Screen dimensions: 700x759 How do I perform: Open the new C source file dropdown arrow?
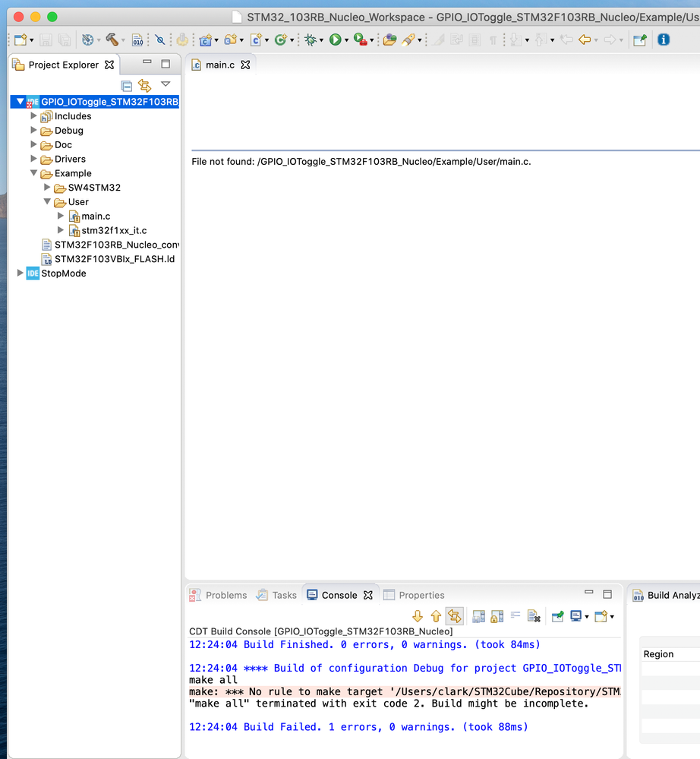pos(266,40)
